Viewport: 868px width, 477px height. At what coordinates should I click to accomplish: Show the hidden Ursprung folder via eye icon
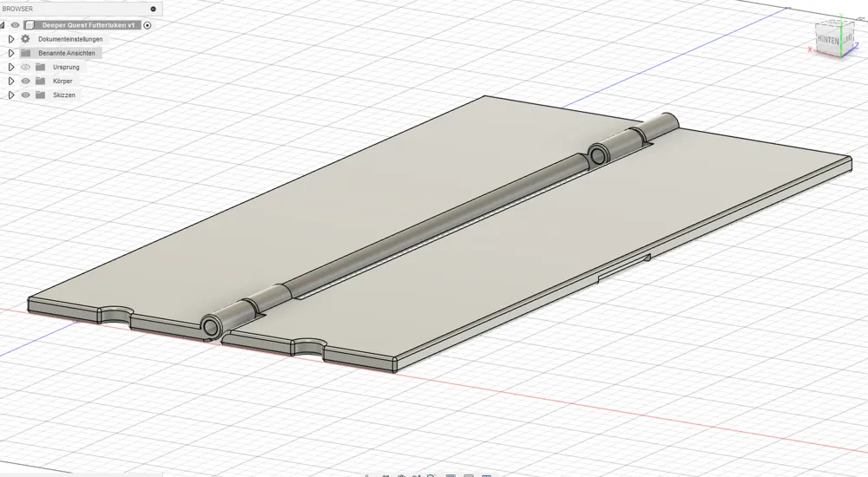[25, 67]
